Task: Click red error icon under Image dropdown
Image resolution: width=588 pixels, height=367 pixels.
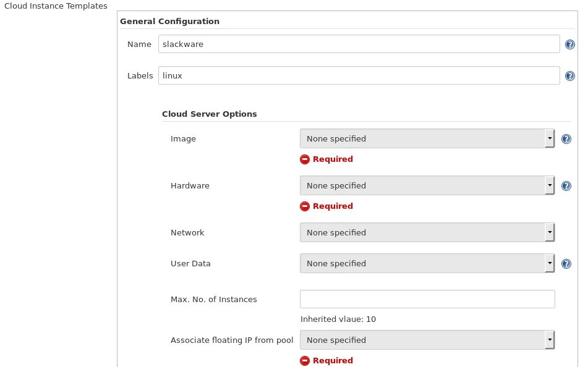Action: click(305, 159)
